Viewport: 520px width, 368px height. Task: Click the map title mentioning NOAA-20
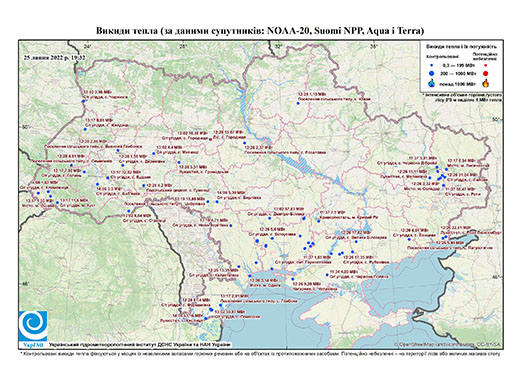point(260,31)
